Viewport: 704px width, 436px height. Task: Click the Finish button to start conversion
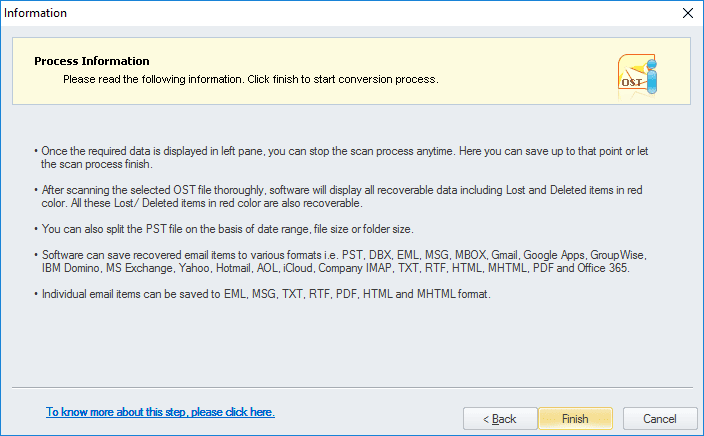click(x=575, y=418)
